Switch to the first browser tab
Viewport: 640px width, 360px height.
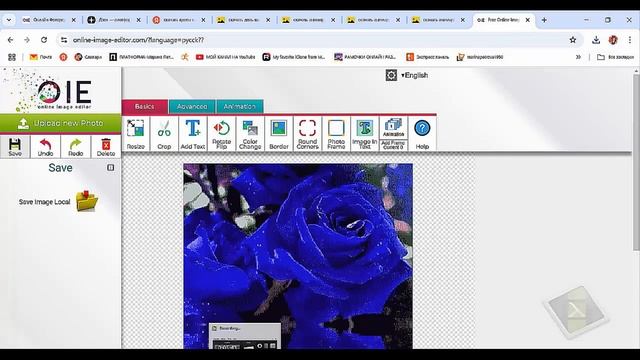click(x=49, y=20)
